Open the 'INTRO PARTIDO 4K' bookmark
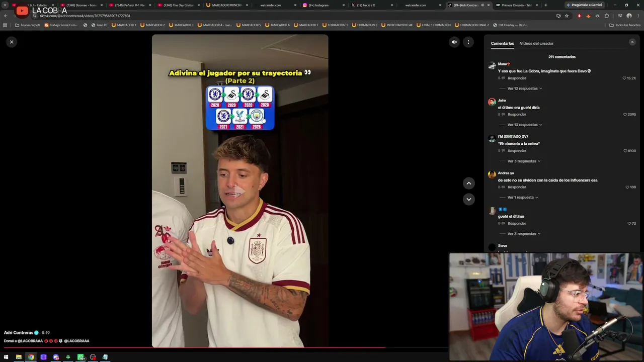The width and height of the screenshot is (644, 362). [396, 25]
